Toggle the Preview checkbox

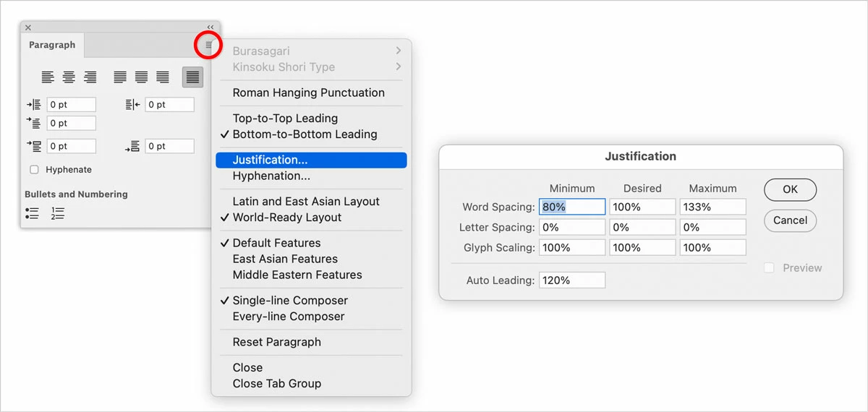(x=769, y=268)
